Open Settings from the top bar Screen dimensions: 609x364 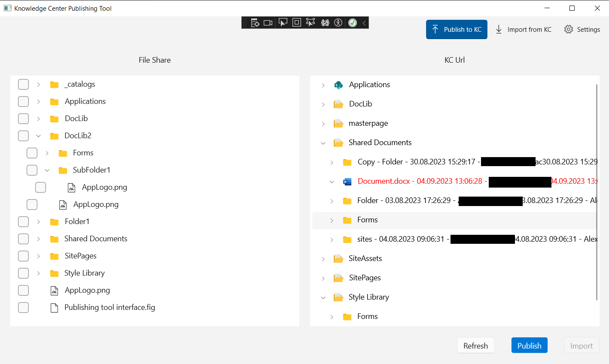tap(582, 29)
